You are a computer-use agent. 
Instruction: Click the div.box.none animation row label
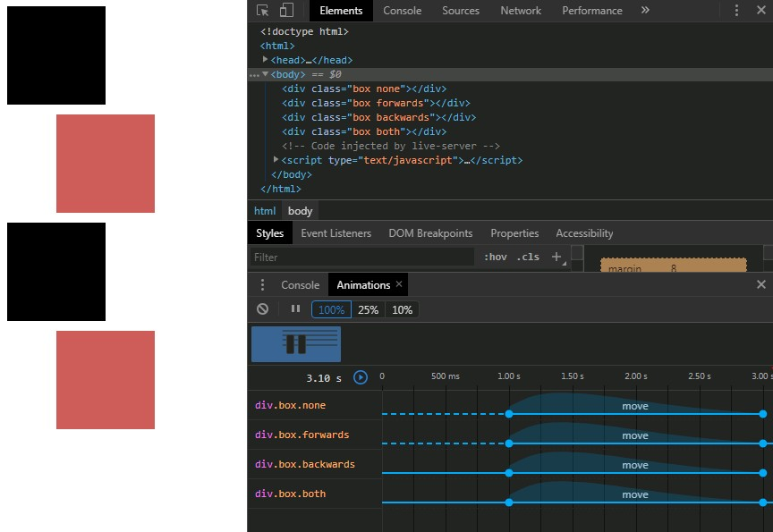coord(291,405)
